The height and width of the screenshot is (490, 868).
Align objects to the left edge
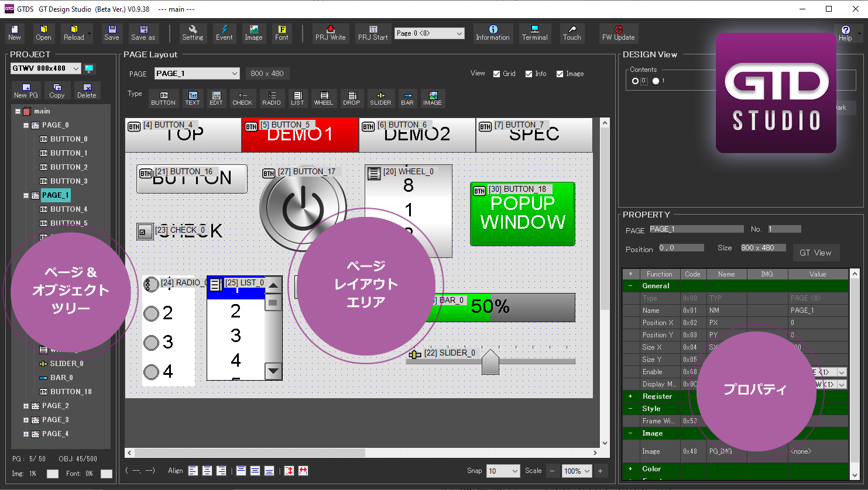tap(193, 471)
